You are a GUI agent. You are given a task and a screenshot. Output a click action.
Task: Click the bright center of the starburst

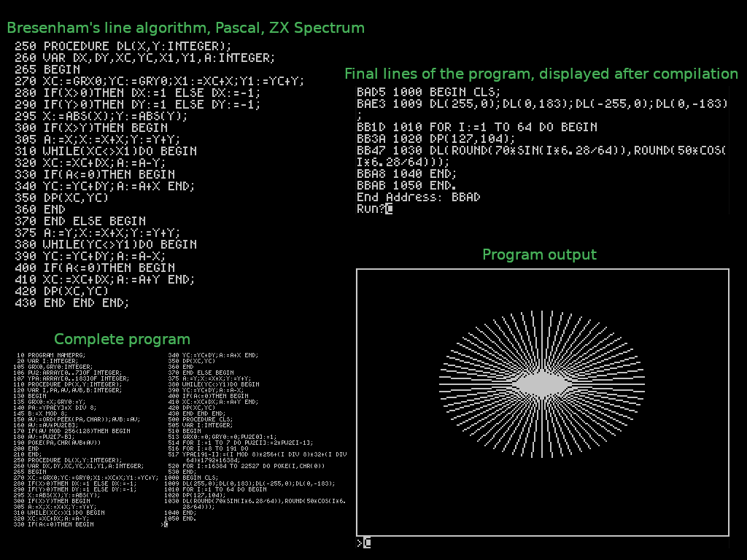pos(542,383)
